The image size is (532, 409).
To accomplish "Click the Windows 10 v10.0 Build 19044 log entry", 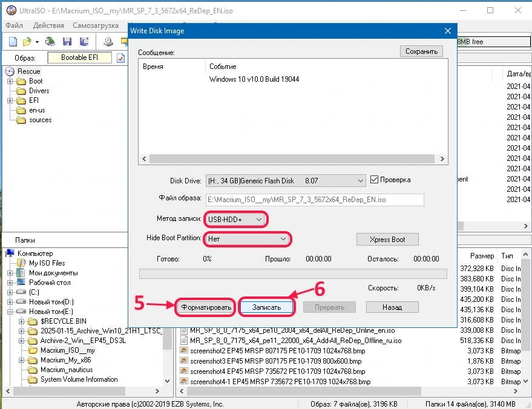I will tap(254, 79).
